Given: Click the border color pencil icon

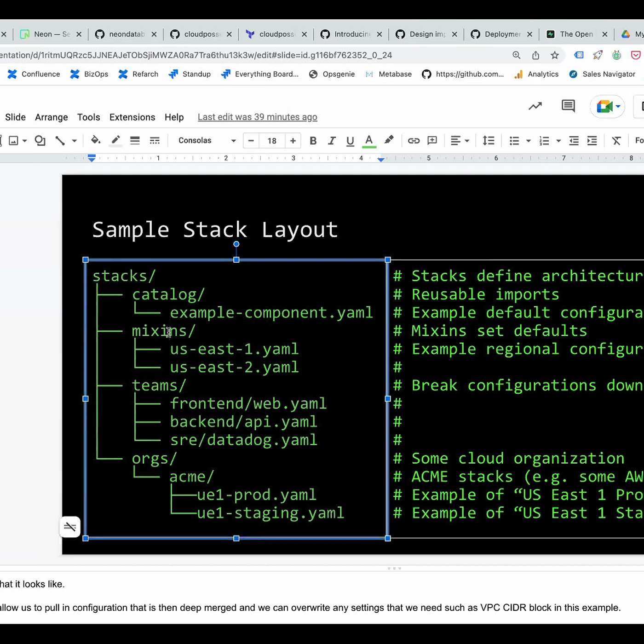Looking at the screenshot, I should click(x=115, y=140).
